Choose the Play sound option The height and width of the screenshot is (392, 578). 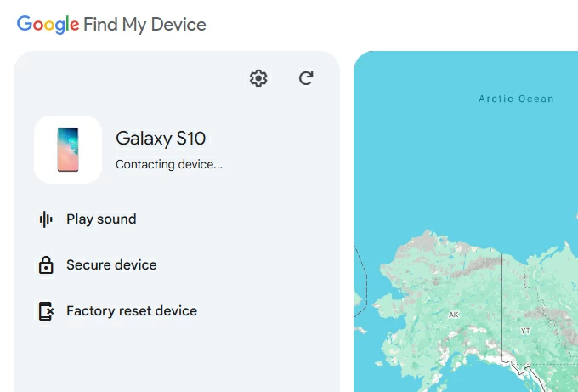tap(101, 219)
